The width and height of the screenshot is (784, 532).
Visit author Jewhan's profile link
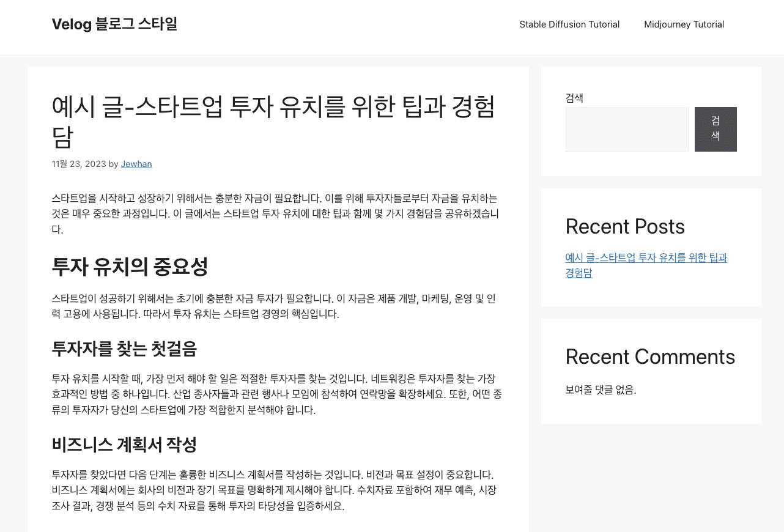click(136, 164)
